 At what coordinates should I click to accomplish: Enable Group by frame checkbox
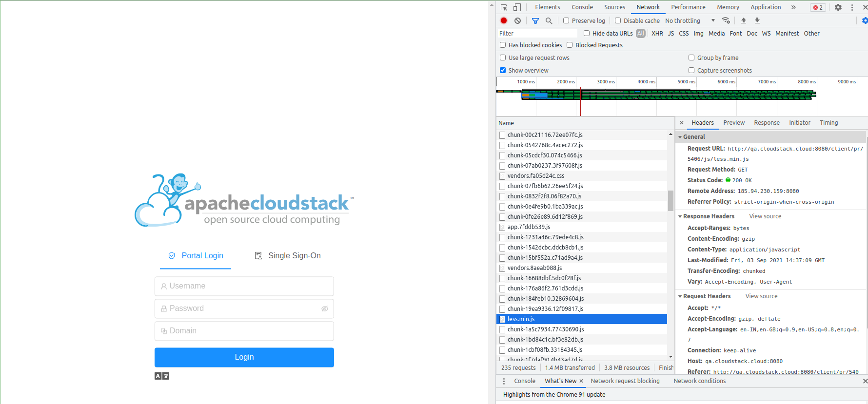[x=691, y=58]
